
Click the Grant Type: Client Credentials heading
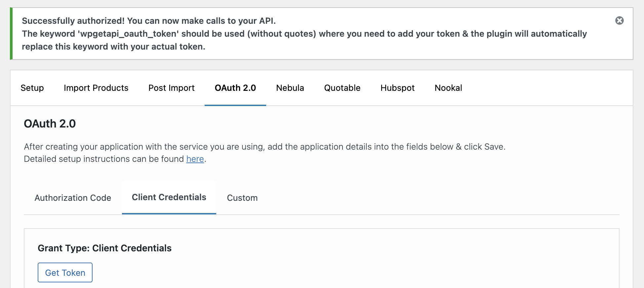coord(104,248)
